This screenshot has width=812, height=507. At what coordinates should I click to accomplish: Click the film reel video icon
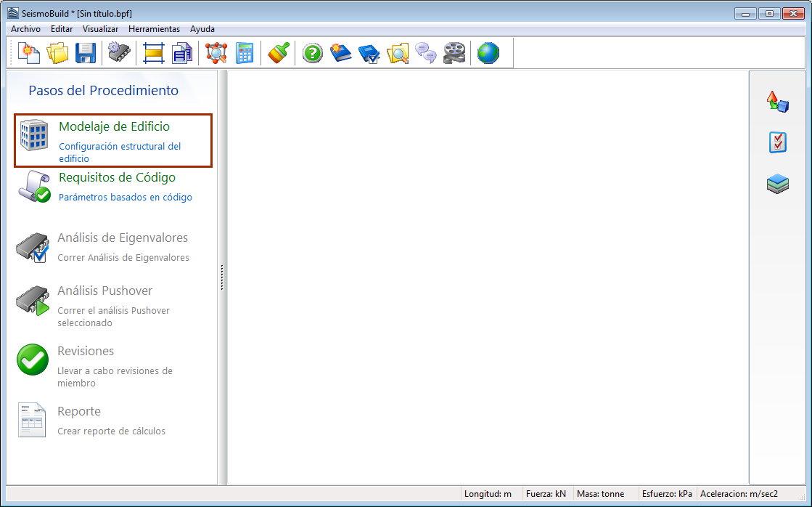click(455, 53)
